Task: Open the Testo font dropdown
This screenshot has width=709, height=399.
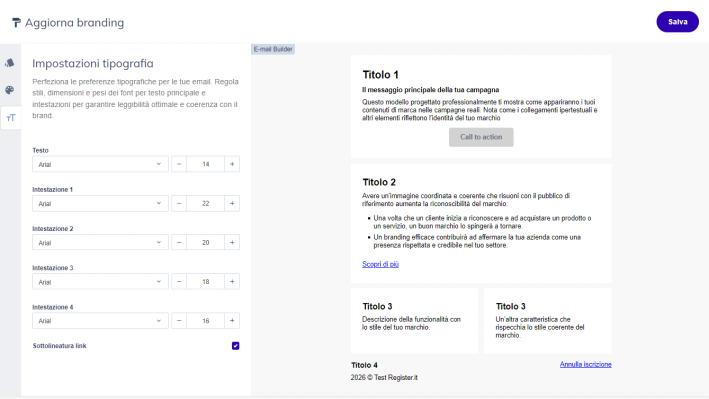Action: pos(100,164)
